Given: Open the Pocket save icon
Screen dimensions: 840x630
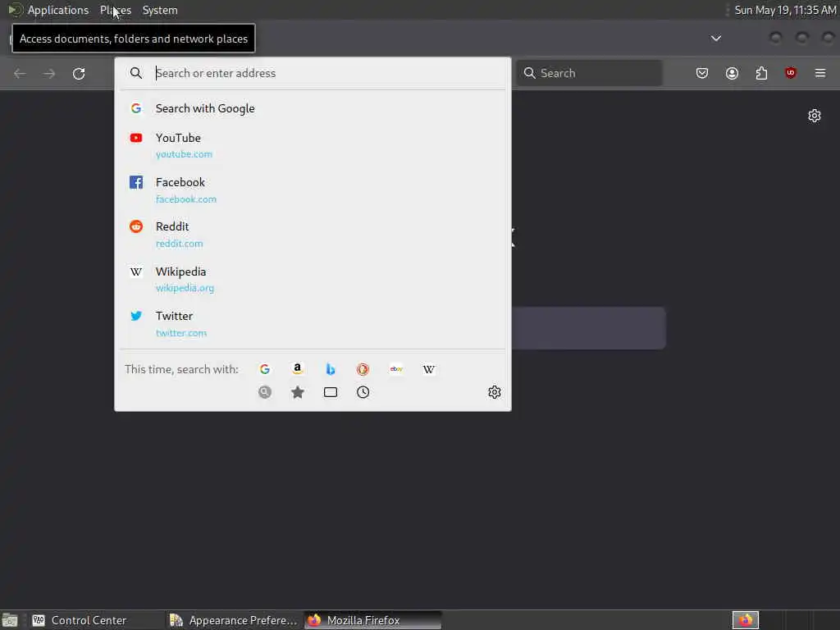Looking at the screenshot, I should [x=702, y=73].
